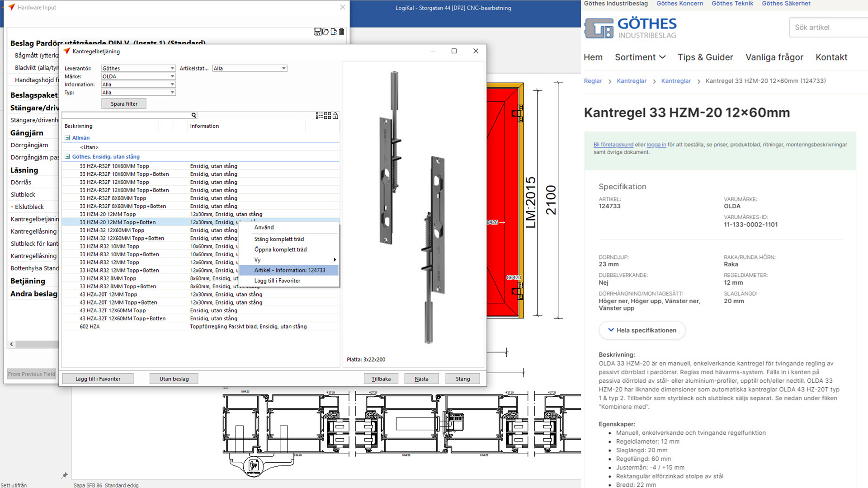Click the logga in link
This screenshot has width=868, height=488.
pyautogui.click(x=656, y=145)
